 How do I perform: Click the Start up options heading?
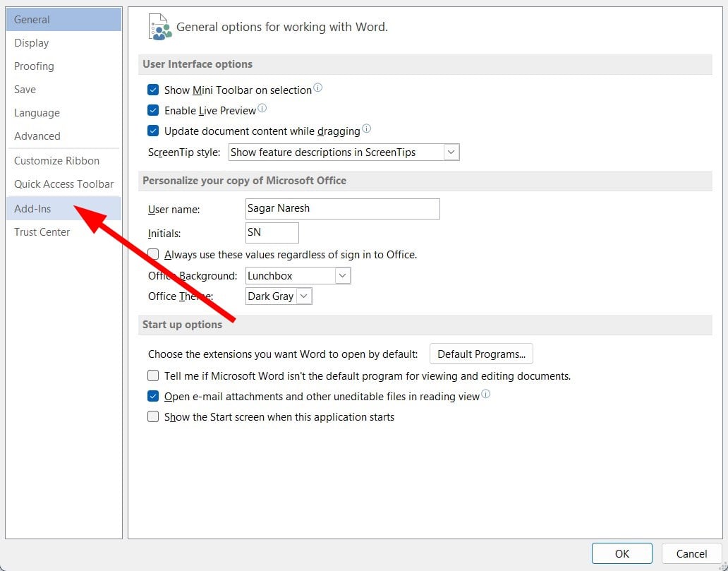point(182,324)
